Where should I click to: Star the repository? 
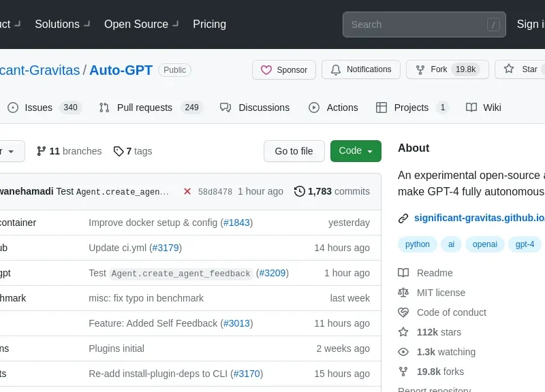(x=520, y=70)
